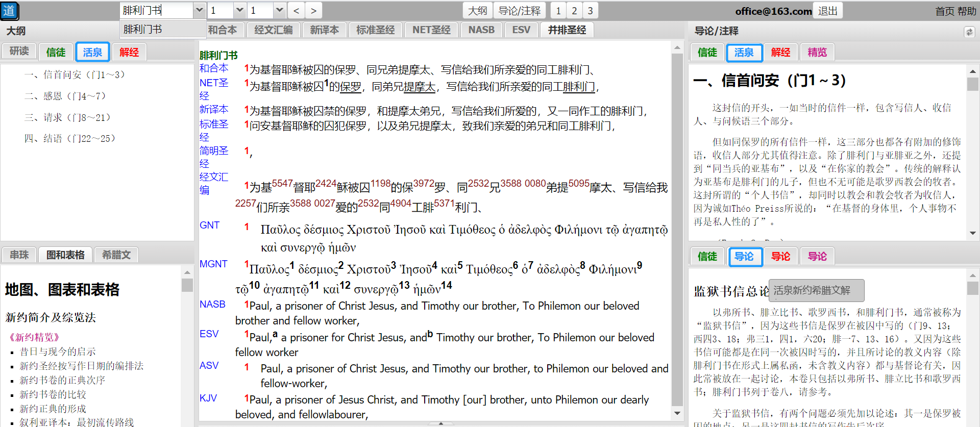Switch to layout 3 button

(x=590, y=11)
